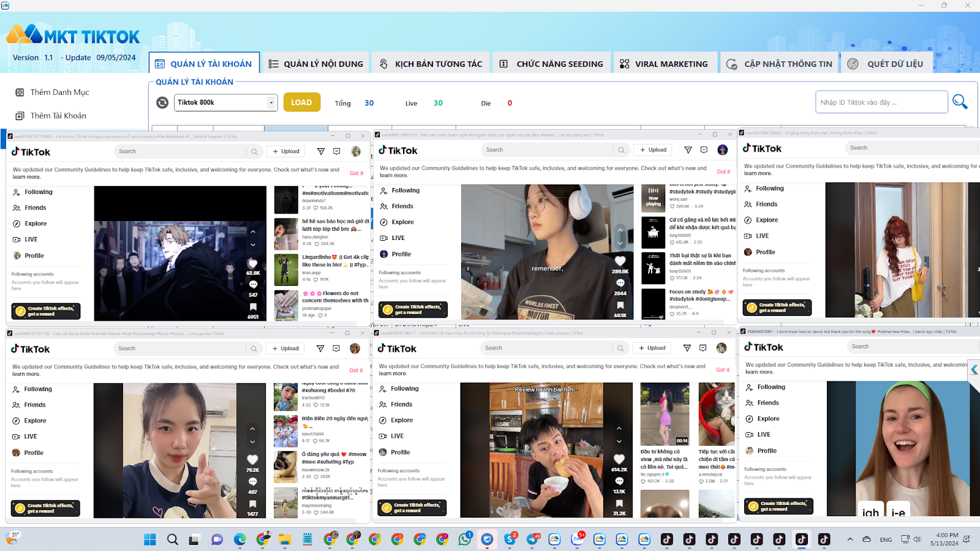Switch to the QUẢN LÝ NỘI DUNG tab
This screenshot has width=980, height=551.
[316, 64]
